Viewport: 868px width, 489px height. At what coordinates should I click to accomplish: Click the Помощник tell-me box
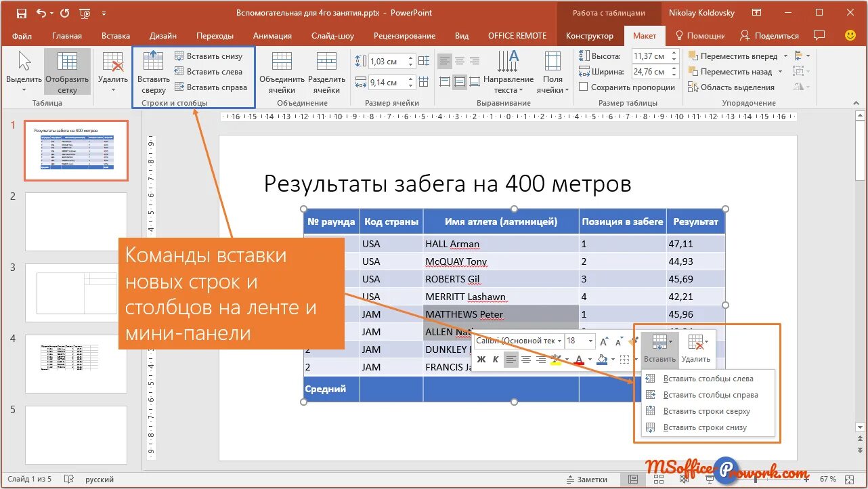coord(699,35)
